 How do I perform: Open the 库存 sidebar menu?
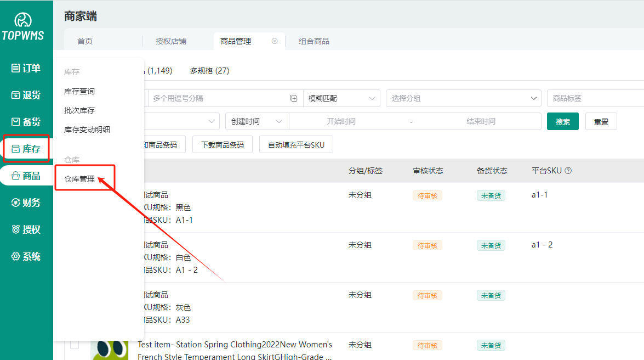(26, 149)
